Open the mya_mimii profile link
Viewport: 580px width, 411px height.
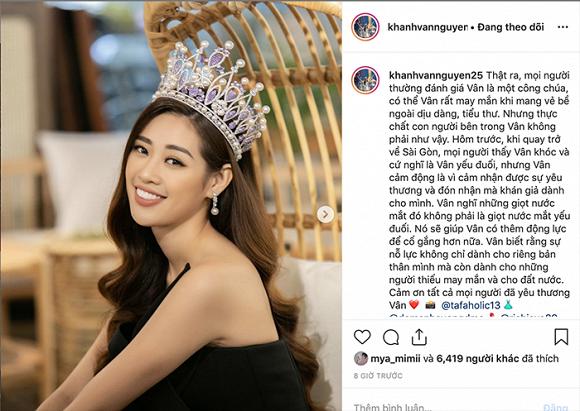pyautogui.click(x=395, y=359)
